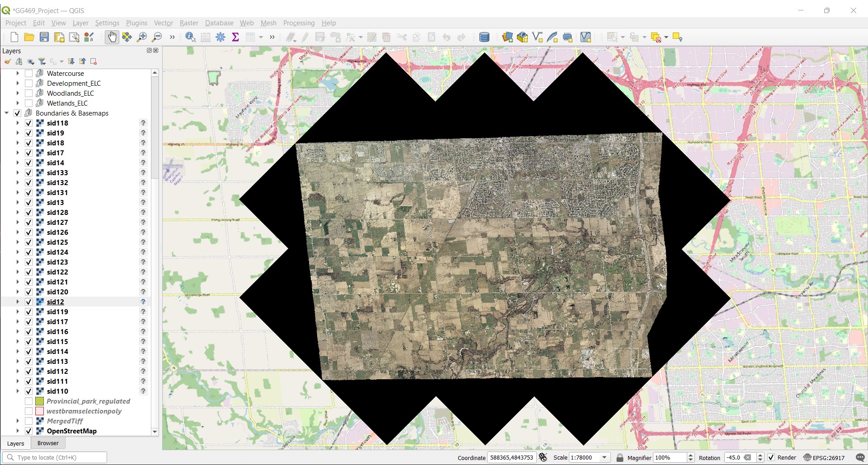Expand the Woodlands_ELC layer group

pos(18,93)
